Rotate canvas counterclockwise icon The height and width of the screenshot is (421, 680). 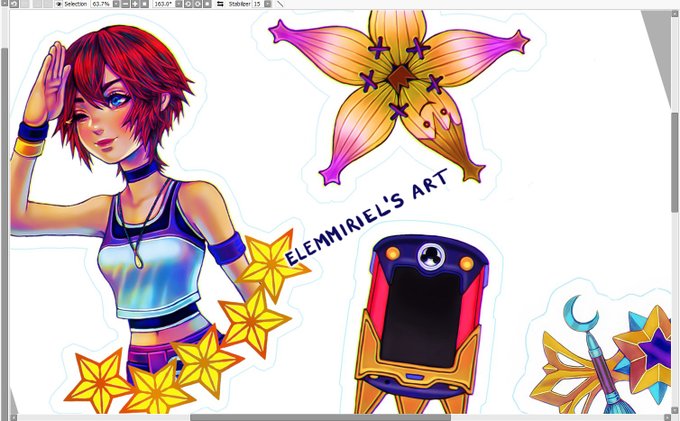pyautogui.click(x=188, y=4)
